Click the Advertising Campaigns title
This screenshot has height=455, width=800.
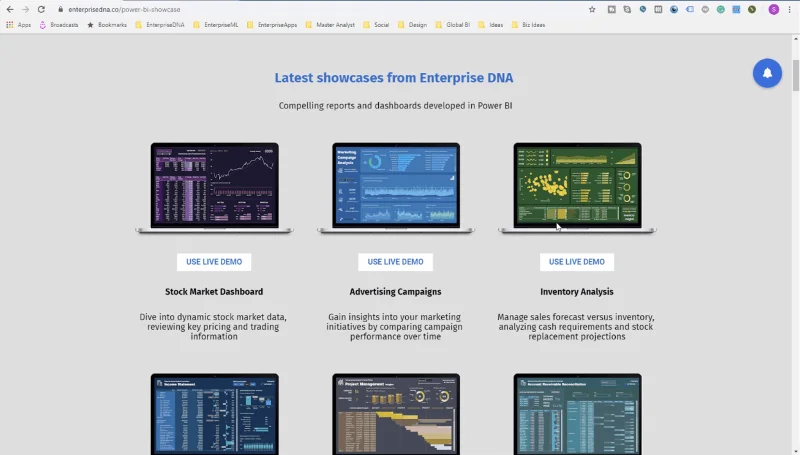(395, 292)
